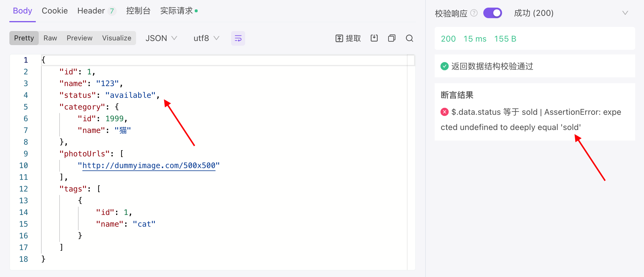
Task: Click the save response icon
Action: (x=374, y=38)
